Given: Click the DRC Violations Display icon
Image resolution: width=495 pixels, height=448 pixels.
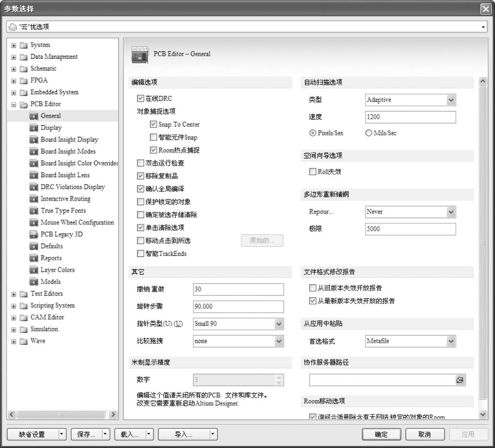Looking at the screenshot, I should [34, 187].
